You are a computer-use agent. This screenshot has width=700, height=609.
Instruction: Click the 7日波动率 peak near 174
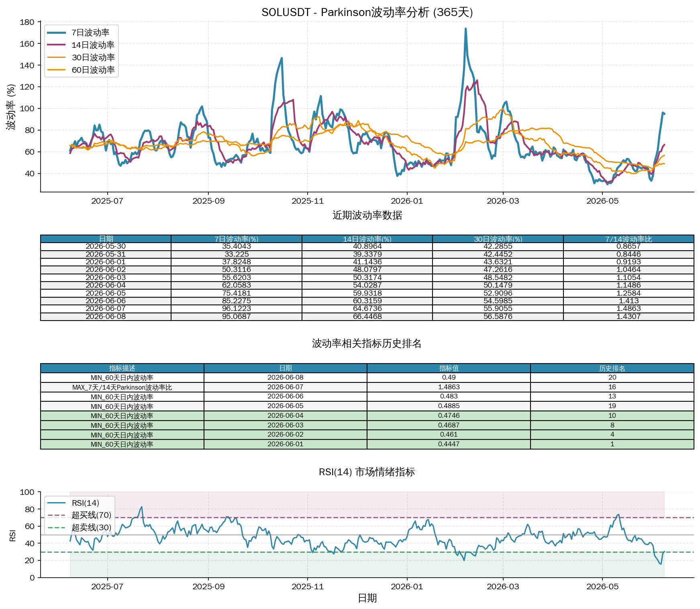coord(465,29)
